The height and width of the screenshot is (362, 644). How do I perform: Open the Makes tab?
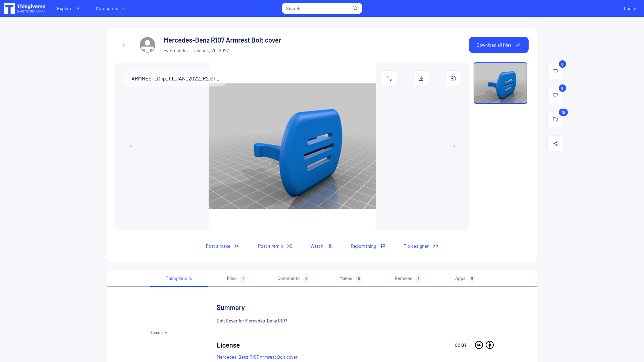(x=351, y=278)
